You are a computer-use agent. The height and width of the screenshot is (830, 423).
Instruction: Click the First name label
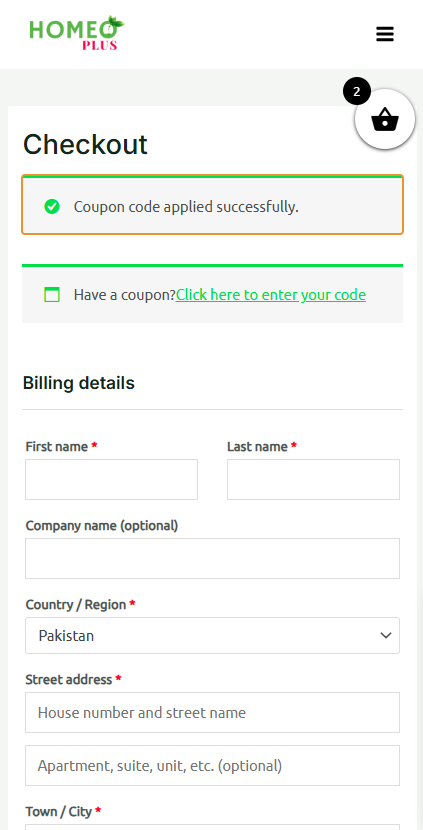point(57,447)
